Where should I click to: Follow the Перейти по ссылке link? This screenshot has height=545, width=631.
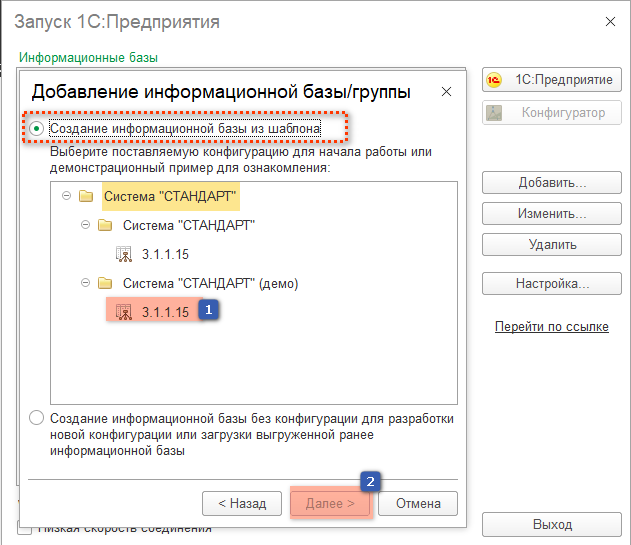point(551,326)
